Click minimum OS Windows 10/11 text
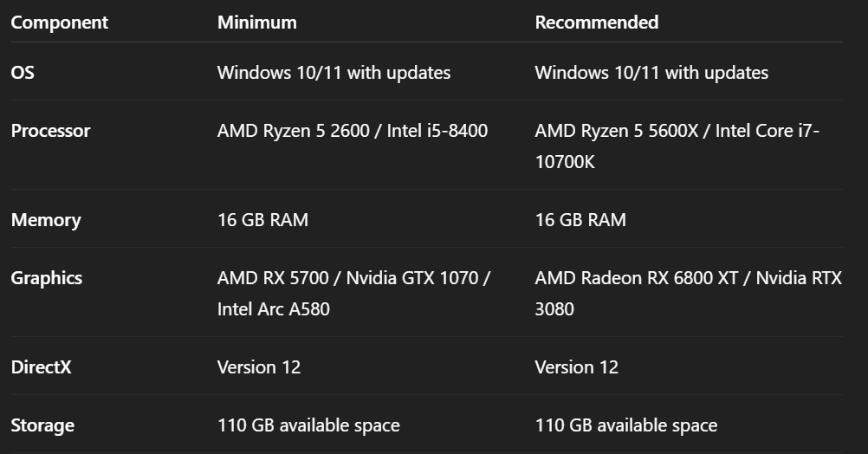The width and height of the screenshot is (868, 454). point(334,73)
